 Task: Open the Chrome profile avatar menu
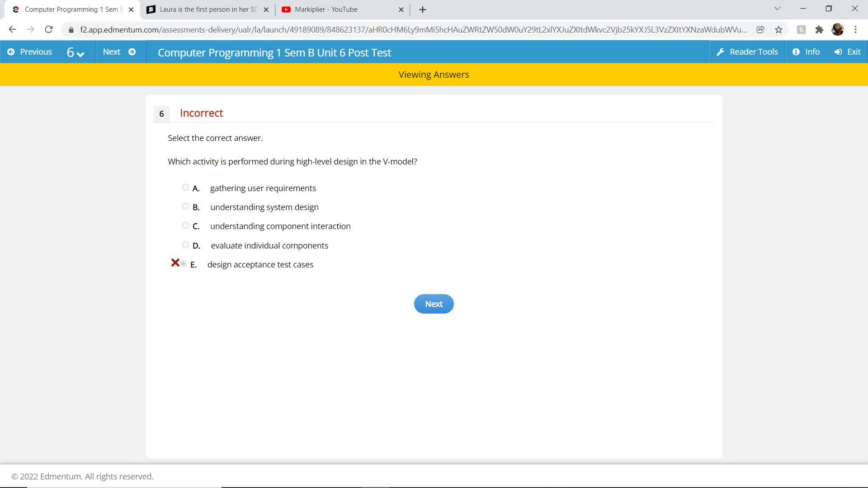click(837, 30)
